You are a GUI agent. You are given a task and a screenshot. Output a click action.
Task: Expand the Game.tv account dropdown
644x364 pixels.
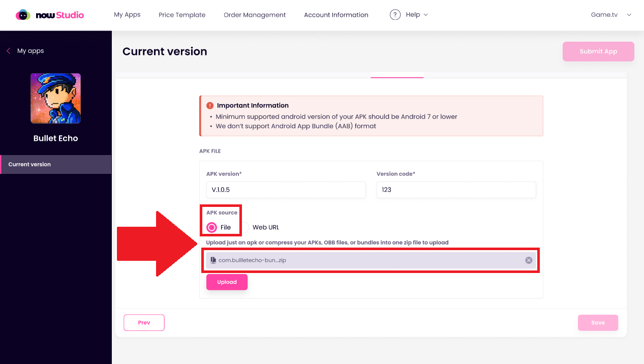pos(611,15)
